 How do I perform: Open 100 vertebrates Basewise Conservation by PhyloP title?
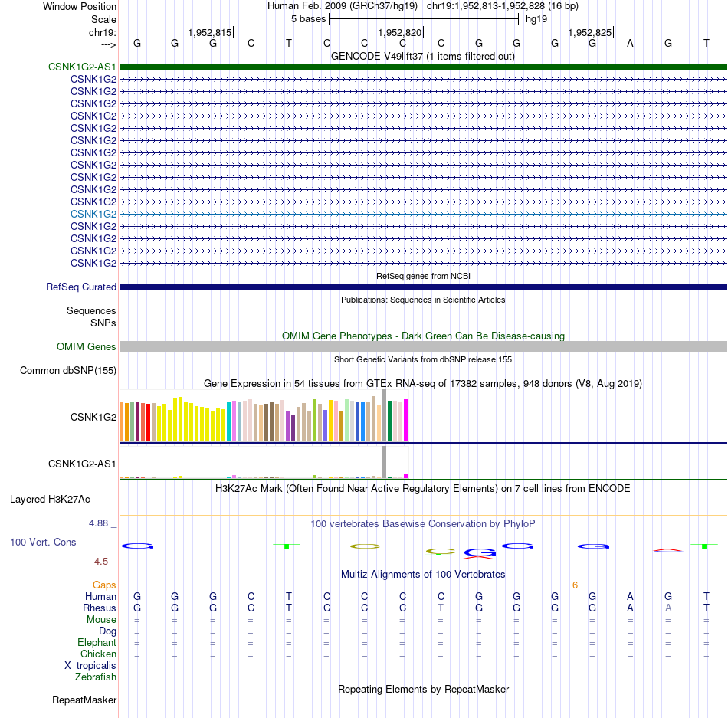click(423, 524)
